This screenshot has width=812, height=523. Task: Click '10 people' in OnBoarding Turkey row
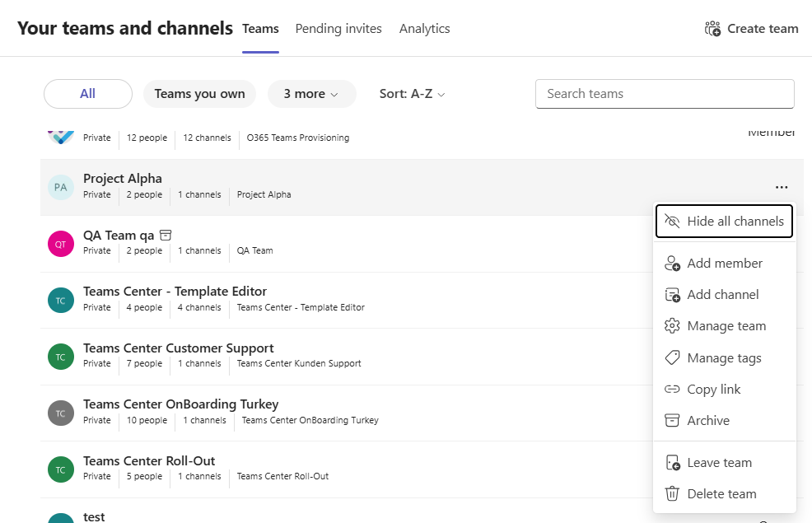click(x=147, y=420)
